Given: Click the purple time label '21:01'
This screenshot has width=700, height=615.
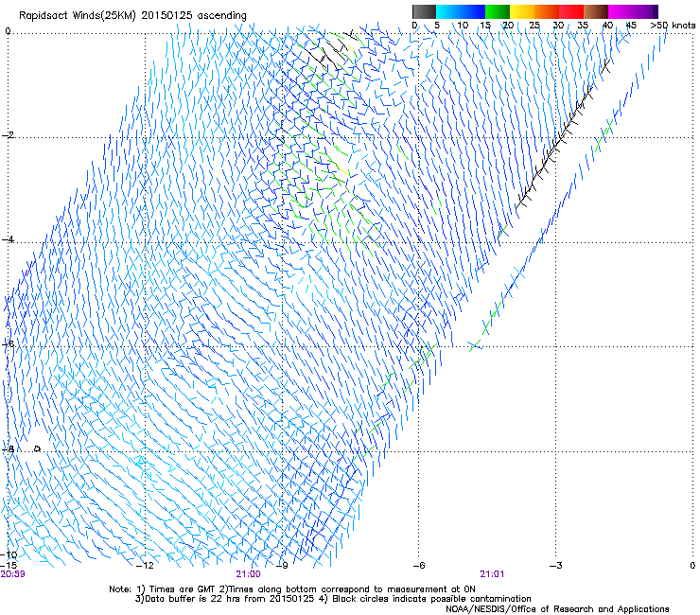Looking at the screenshot, I should pyautogui.click(x=492, y=574).
